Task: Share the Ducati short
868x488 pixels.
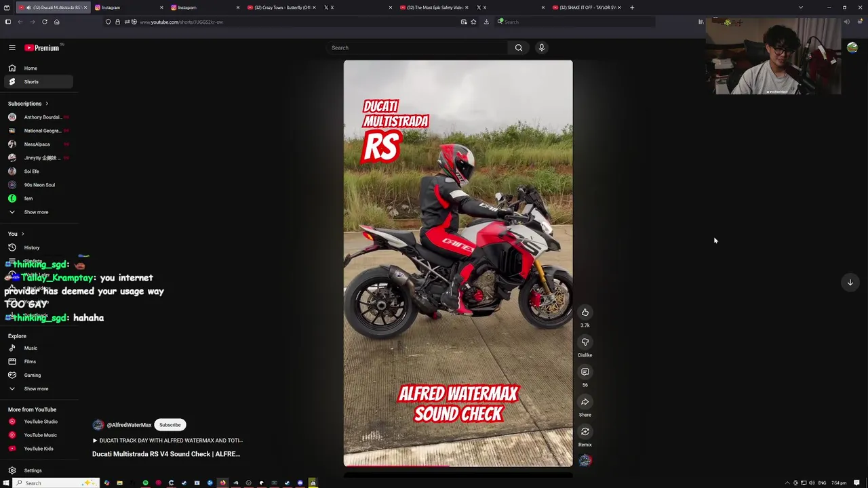Action: [585, 402]
